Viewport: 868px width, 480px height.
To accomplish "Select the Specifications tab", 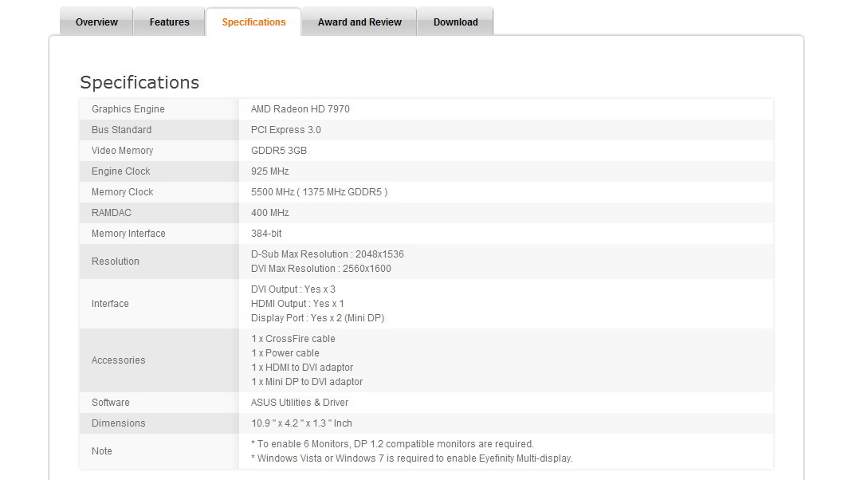I will coord(253,22).
